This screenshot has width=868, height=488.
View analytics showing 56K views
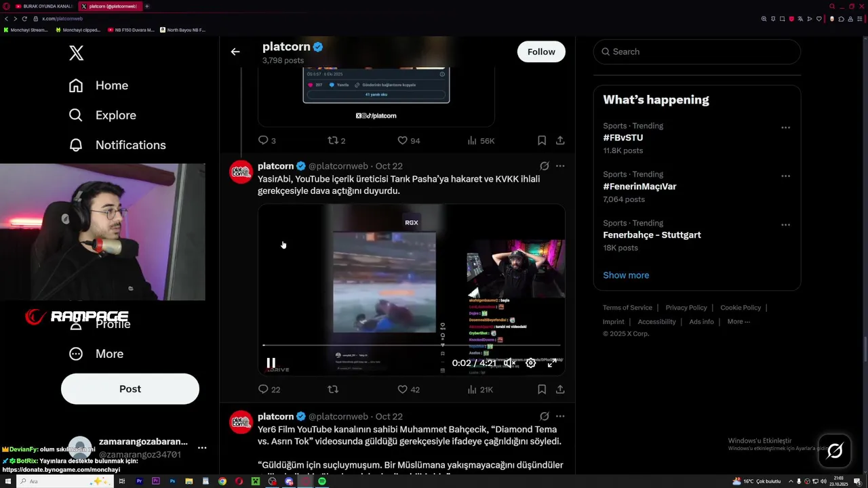click(x=481, y=140)
